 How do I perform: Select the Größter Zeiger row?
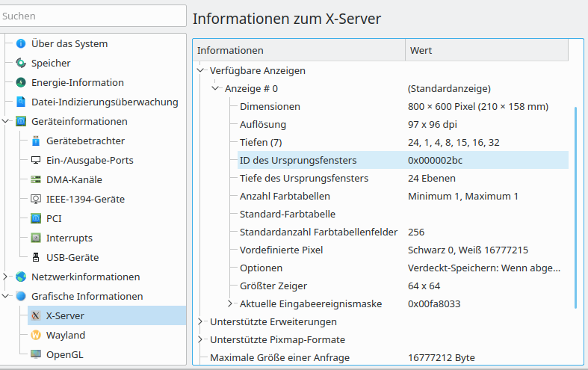point(403,286)
